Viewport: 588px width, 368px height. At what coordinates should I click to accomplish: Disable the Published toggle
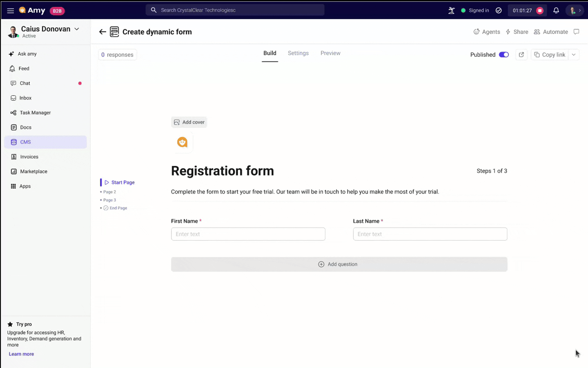click(x=503, y=54)
